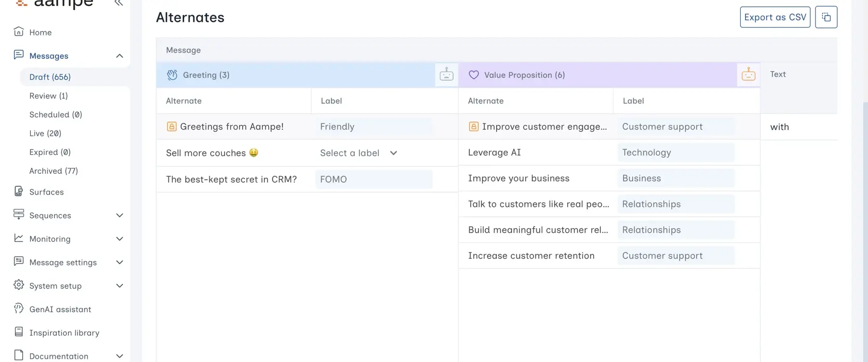The image size is (868, 362).
Task: Click the copy icon beside Export as CSV
Action: click(x=826, y=17)
